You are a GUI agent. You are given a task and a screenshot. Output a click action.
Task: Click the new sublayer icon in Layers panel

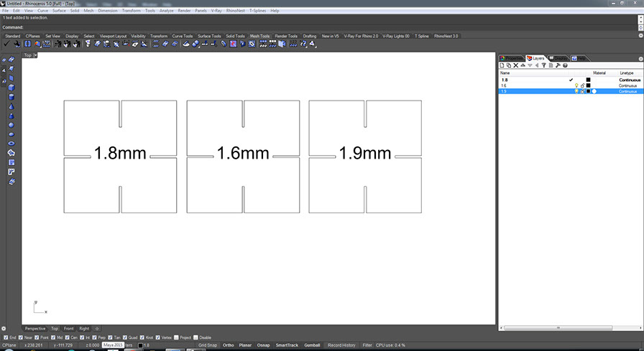[x=509, y=65]
